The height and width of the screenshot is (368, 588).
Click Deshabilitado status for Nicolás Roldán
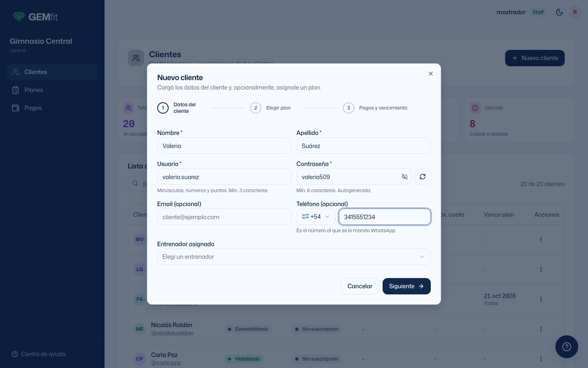click(248, 329)
